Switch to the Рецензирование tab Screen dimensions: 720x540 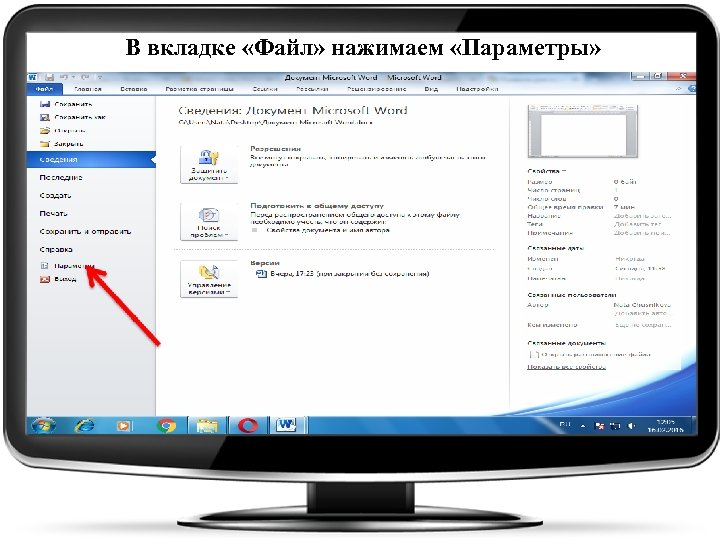tap(377, 89)
